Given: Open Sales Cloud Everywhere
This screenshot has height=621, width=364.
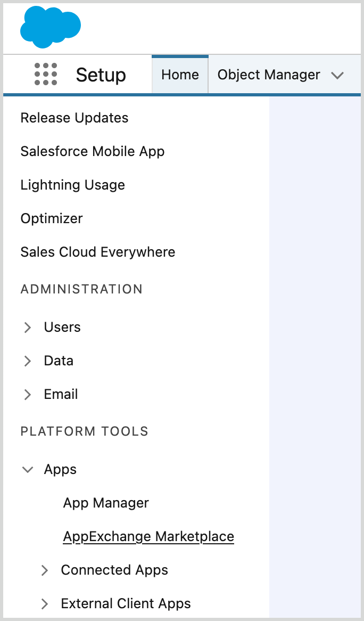Looking at the screenshot, I should [97, 252].
